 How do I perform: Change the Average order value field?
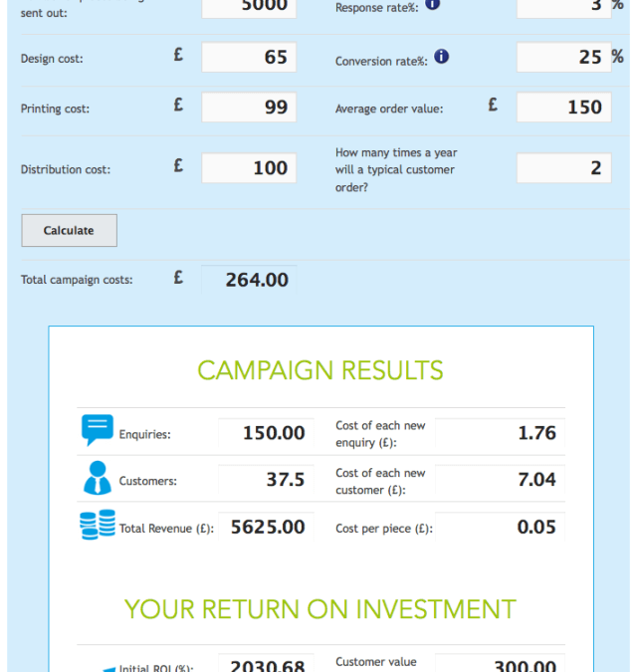(x=563, y=108)
